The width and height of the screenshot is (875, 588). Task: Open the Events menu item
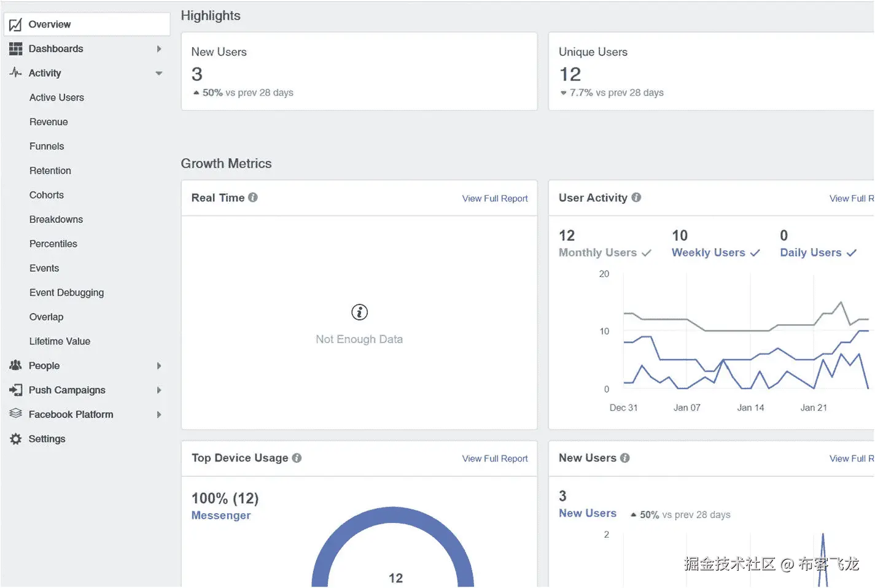(44, 268)
